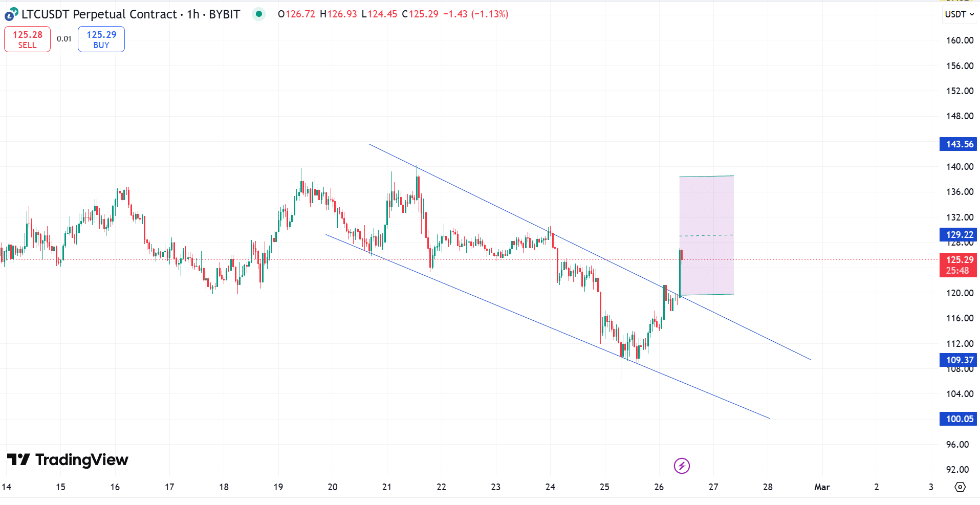The image size is (980, 505).
Task: Click the TradingView logo link
Action: [68, 459]
